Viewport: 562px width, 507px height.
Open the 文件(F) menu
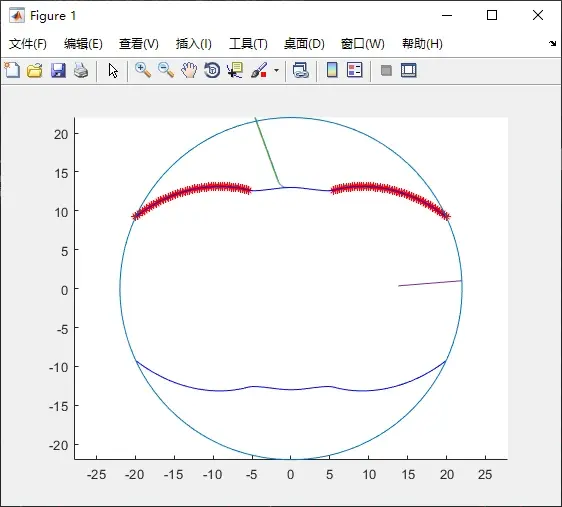[28, 44]
